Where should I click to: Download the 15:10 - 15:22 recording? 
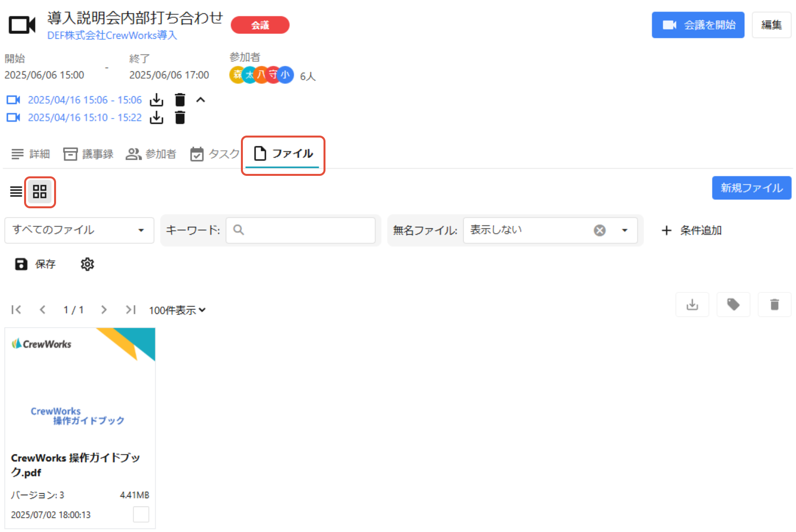pos(156,117)
